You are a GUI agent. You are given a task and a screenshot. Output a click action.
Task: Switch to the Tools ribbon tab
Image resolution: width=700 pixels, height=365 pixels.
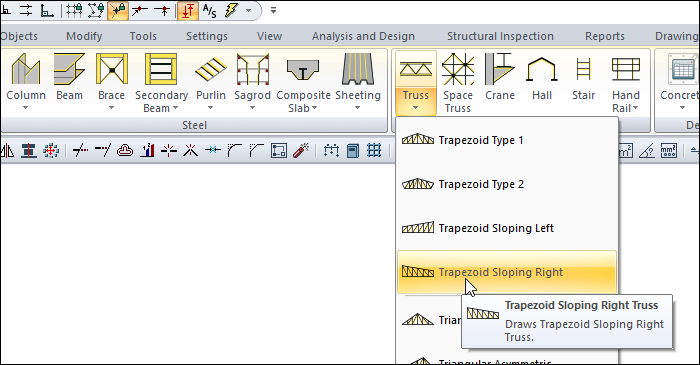[143, 36]
